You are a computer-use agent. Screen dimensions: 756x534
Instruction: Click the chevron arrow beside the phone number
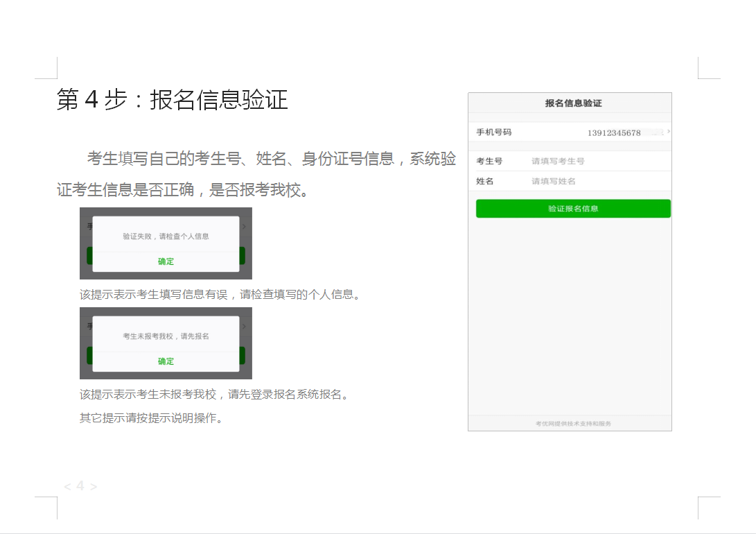668,132
